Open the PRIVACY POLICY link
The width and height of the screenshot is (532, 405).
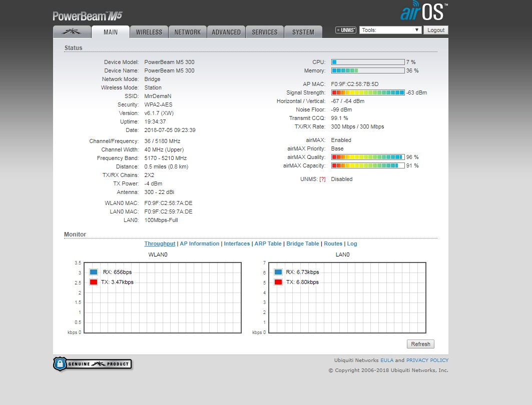[x=427, y=360]
